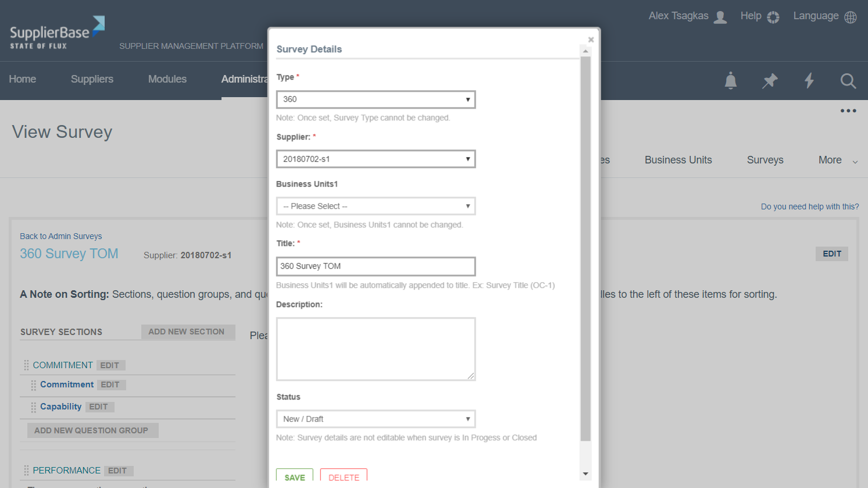Follow the Back to Admin Surveys link
This screenshot has height=488, width=868.
pyautogui.click(x=61, y=236)
